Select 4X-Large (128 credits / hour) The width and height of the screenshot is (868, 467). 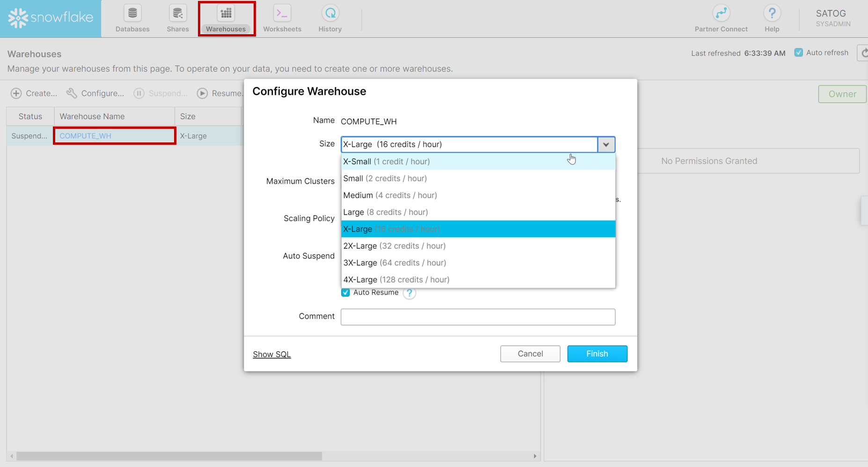(478, 280)
